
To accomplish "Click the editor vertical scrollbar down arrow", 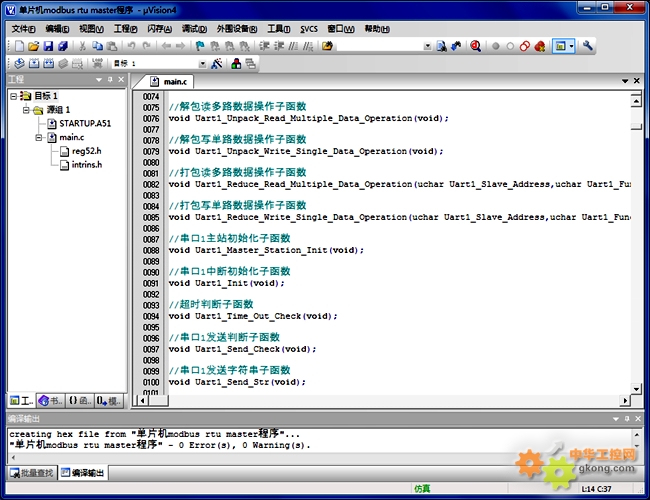I will point(636,388).
